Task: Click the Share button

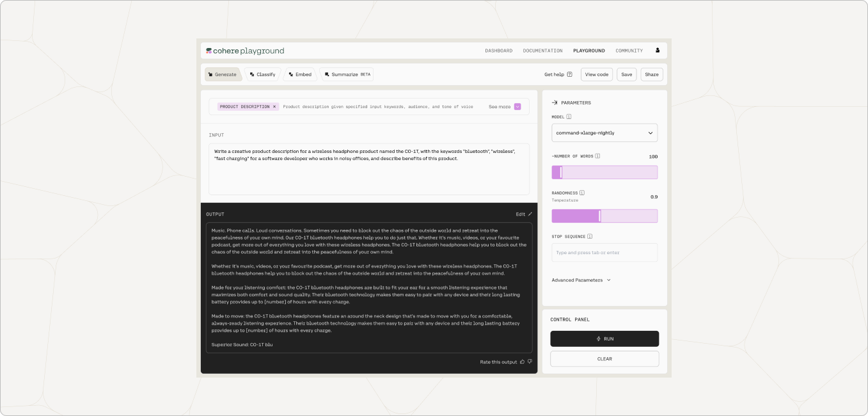Action: click(x=652, y=74)
